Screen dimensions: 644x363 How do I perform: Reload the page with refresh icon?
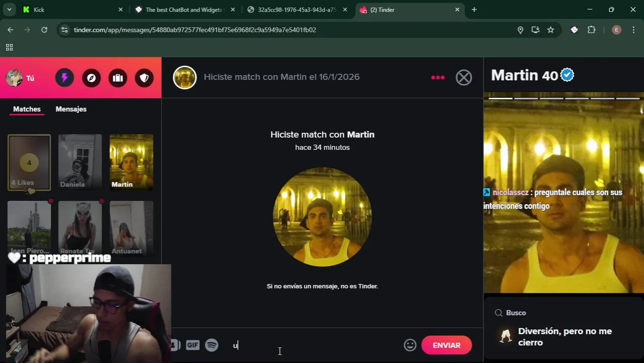click(x=44, y=30)
